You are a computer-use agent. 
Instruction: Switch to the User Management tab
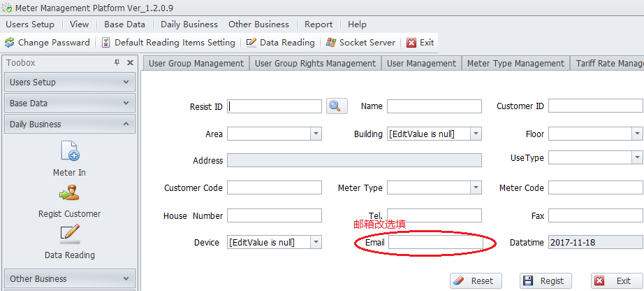pos(421,64)
